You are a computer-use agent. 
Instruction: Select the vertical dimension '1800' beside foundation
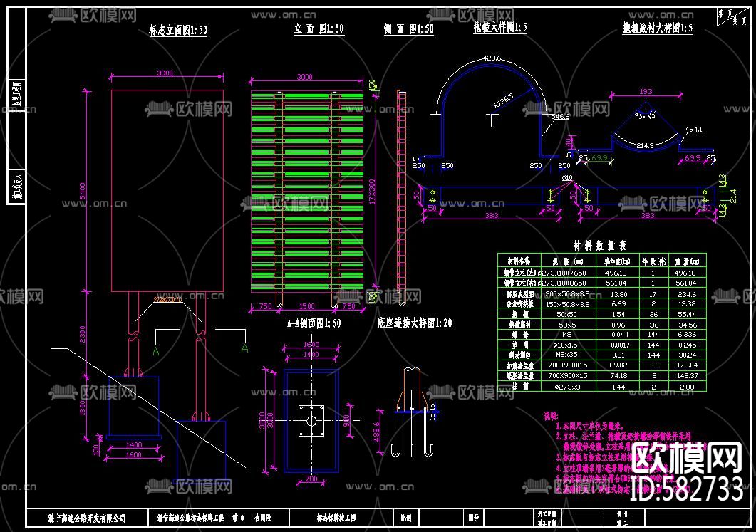(x=83, y=407)
